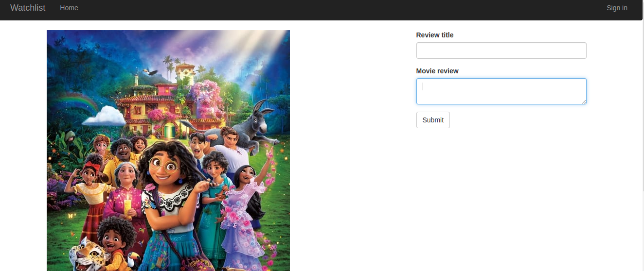Open the Watchlist brand link
644x271 pixels.
point(28,8)
